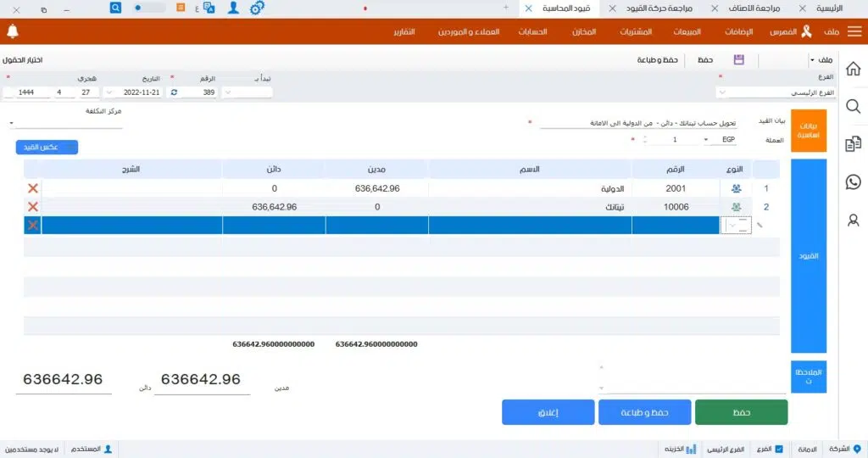Image resolution: width=868 pixels, height=458 pixels.
Task: Open the الإضافات menu
Action: [x=739, y=31]
